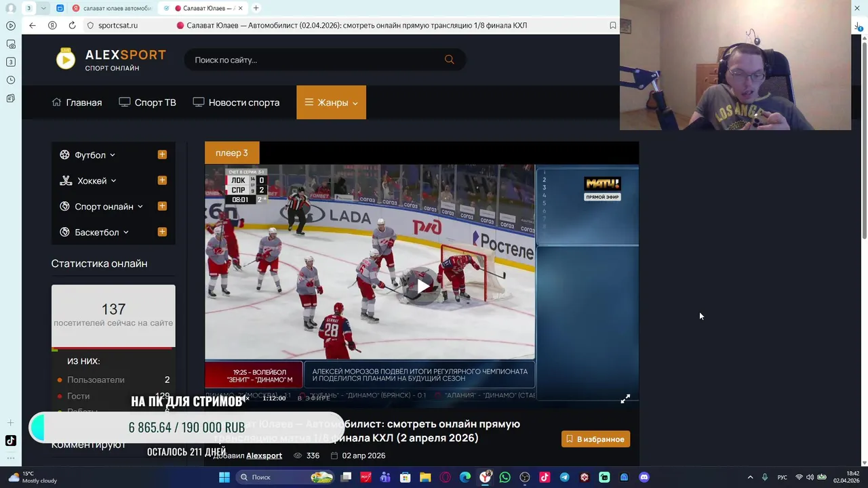Select the 'плеер 3' tab
The width and height of the screenshot is (868, 488).
coord(232,152)
